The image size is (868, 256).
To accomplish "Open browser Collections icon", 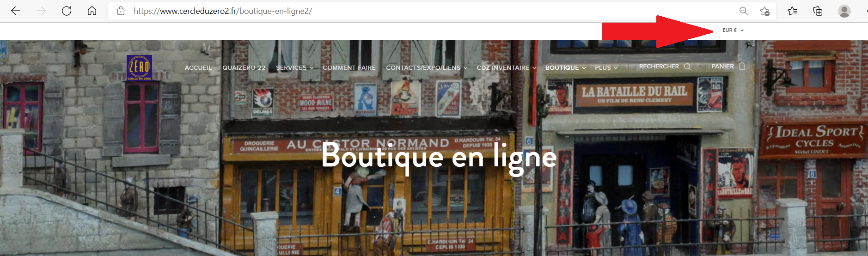I will 818,11.
